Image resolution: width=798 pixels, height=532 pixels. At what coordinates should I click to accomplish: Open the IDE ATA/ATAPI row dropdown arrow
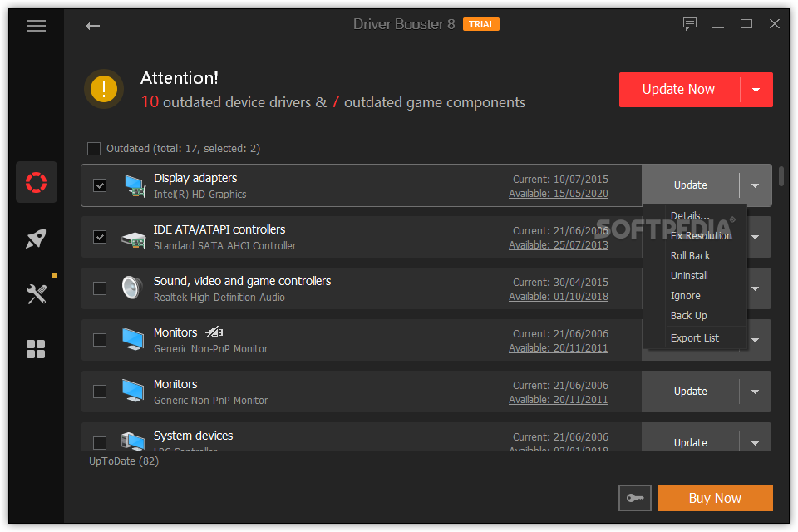click(756, 237)
